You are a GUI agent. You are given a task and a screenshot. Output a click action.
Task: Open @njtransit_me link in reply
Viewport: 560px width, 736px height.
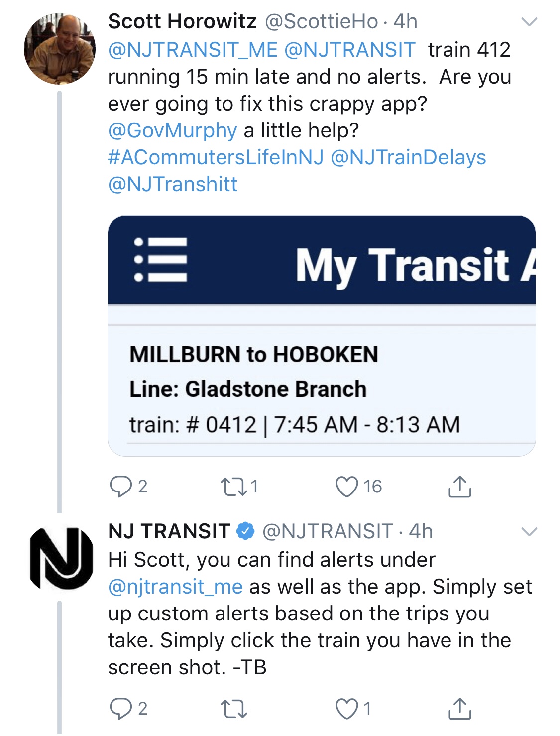click(175, 587)
